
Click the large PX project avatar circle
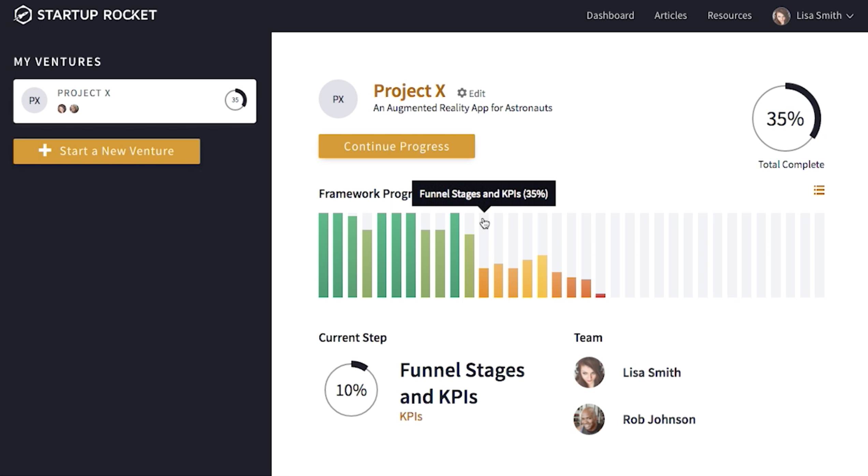(338, 99)
